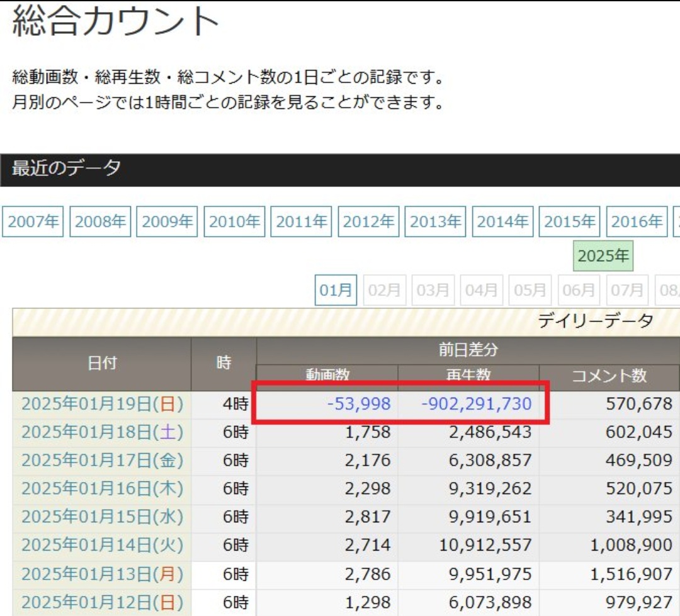The width and height of the screenshot is (680, 616).
Task: Choose the 2016年 year button
Action: (637, 221)
